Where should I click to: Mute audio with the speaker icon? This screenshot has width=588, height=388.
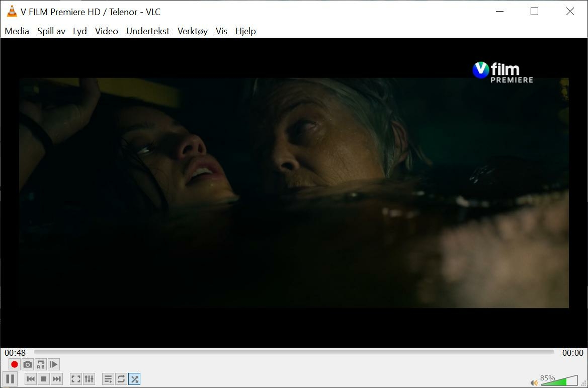coord(534,383)
